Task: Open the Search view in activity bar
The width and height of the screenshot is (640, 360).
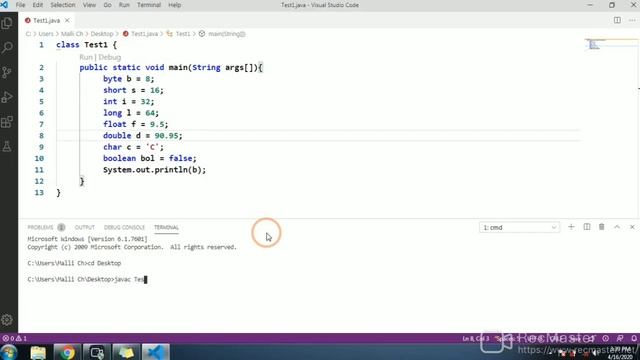Action: [x=7, y=48]
